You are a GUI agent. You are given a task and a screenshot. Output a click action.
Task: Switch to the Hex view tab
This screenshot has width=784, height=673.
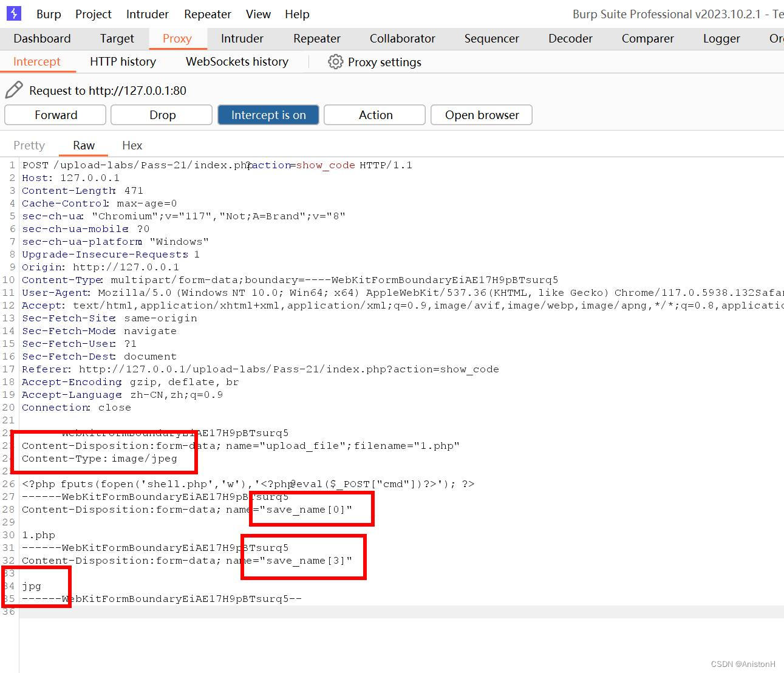pos(132,145)
